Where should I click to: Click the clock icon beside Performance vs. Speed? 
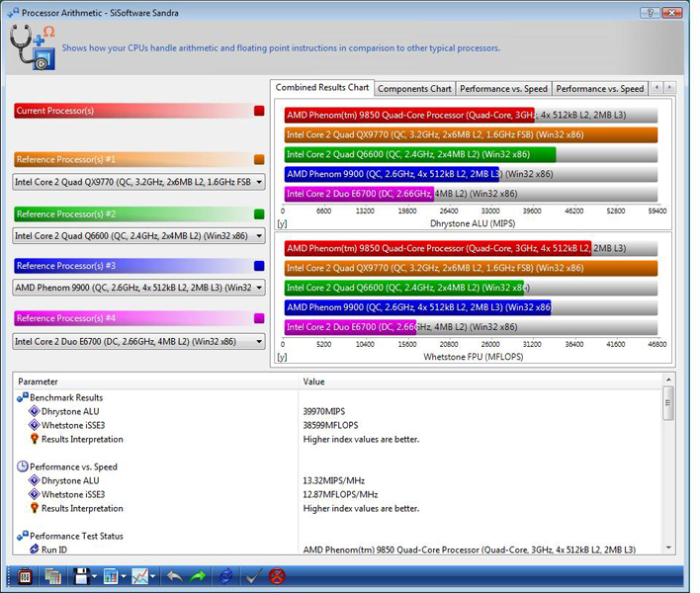[23, 466]
